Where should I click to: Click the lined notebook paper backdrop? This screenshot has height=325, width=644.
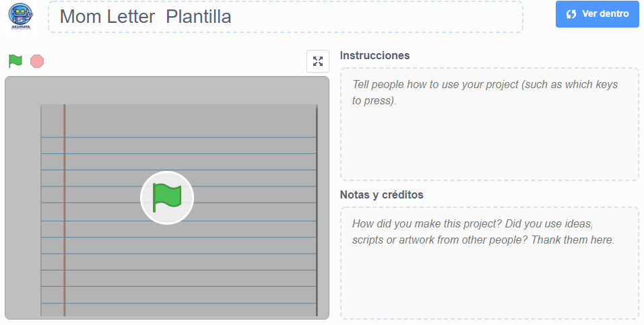click(179, 246)
